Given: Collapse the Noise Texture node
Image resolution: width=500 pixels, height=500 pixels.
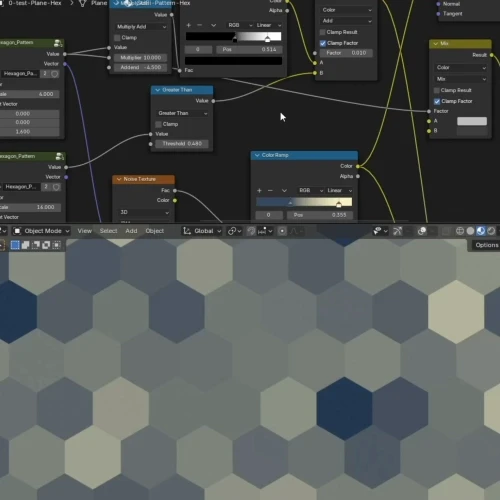Looking at the screenshot, I should point(119,179).
